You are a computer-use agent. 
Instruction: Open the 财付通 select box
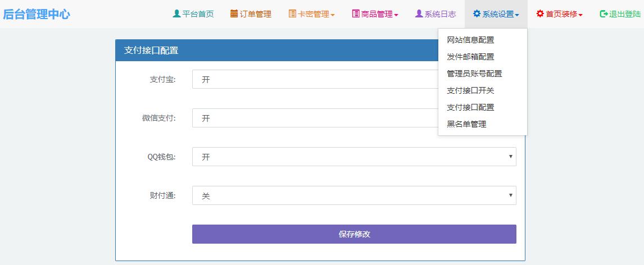tap(354, 196)
